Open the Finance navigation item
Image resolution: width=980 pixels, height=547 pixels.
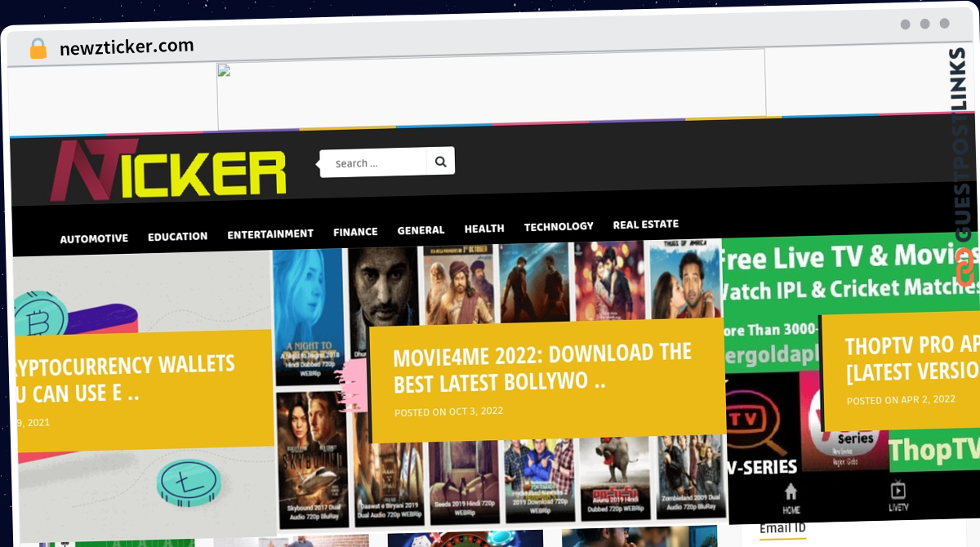click(x=355, y=232)
